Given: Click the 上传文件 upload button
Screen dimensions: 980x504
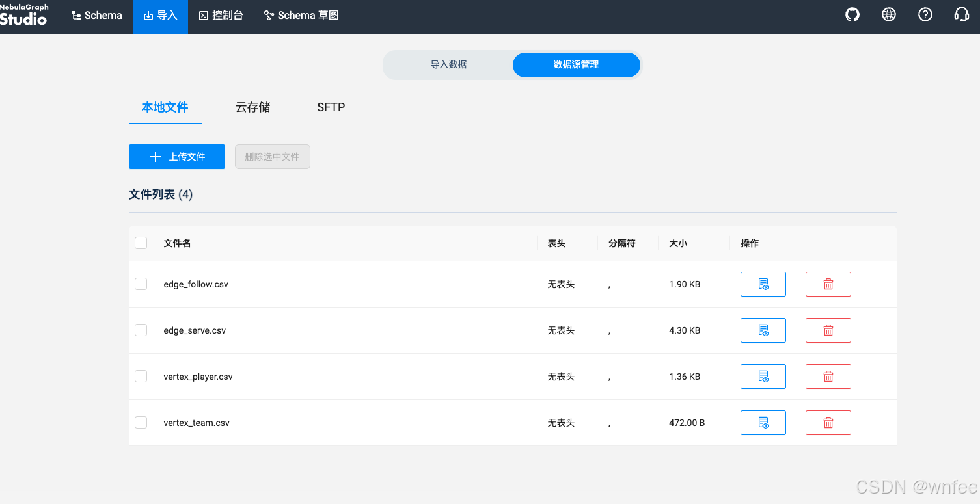Looking at the screenshot, I should tap(177, 157).
